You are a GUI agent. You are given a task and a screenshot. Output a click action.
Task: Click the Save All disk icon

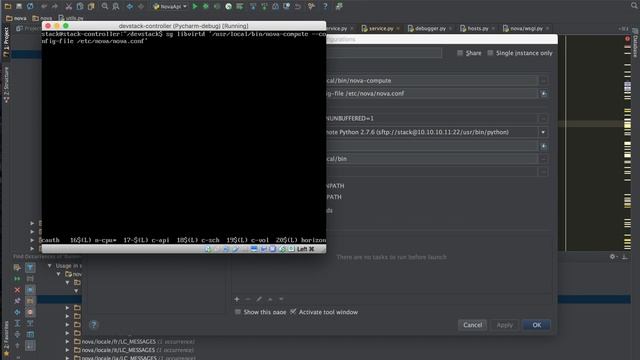[19, 6]
